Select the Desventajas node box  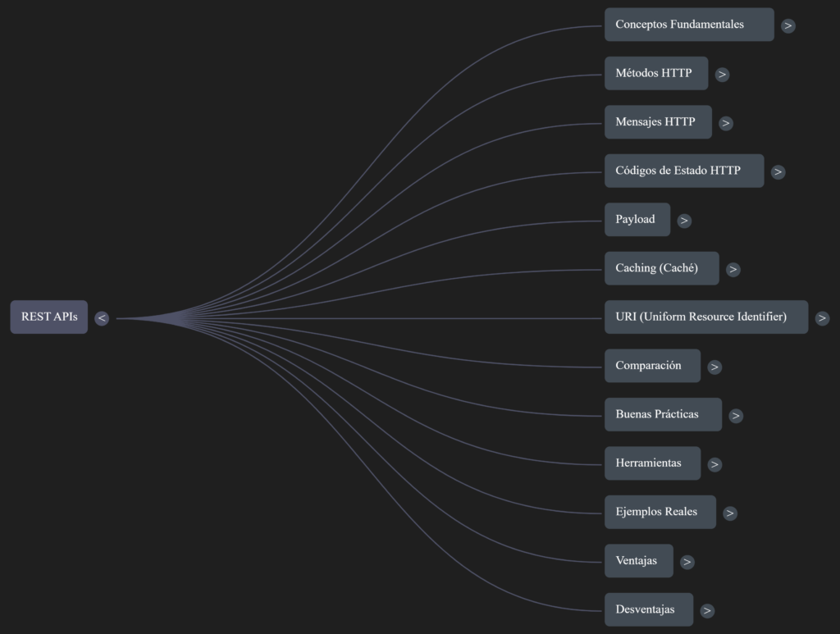coord(648,609)
